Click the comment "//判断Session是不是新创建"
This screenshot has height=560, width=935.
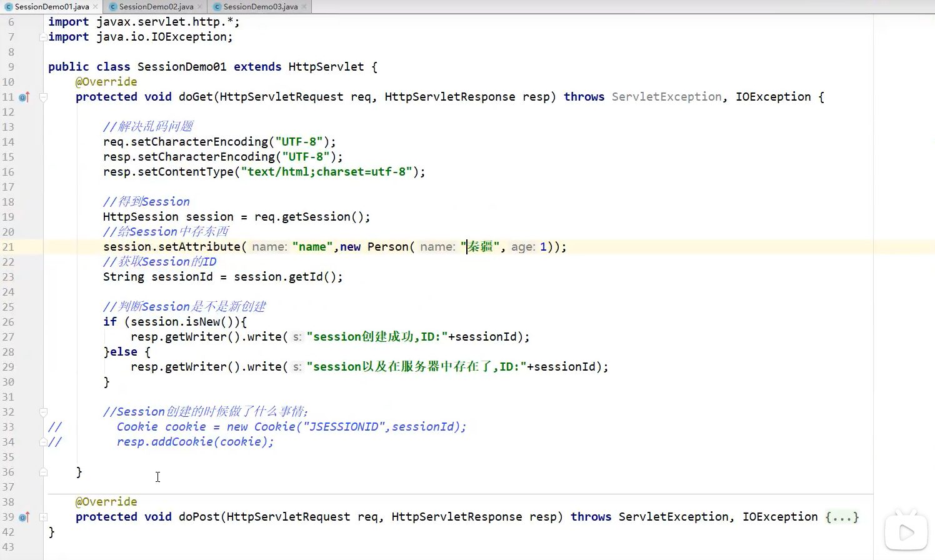(184, 307)
